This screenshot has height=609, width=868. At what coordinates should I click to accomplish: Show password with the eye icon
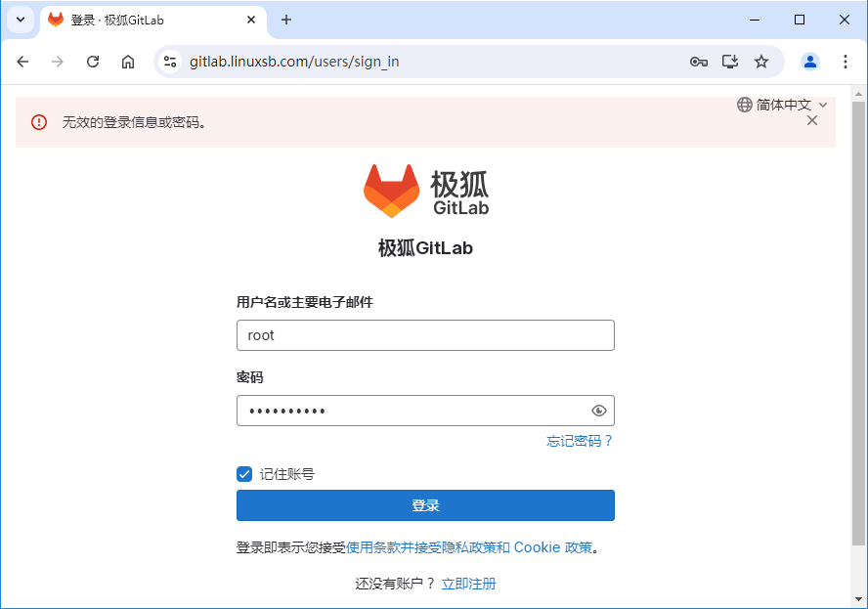[598, 411]
